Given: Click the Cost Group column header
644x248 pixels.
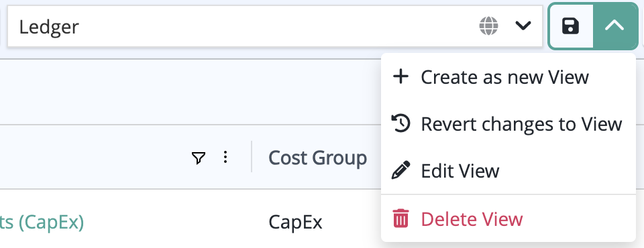Looking at the screenshot, I should point(317,158).
